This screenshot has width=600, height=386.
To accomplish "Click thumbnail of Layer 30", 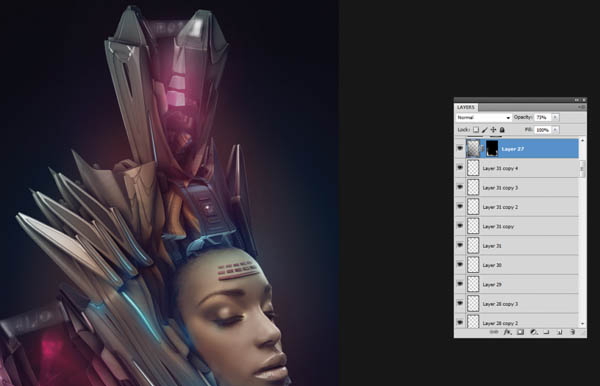I will [473, 265].
